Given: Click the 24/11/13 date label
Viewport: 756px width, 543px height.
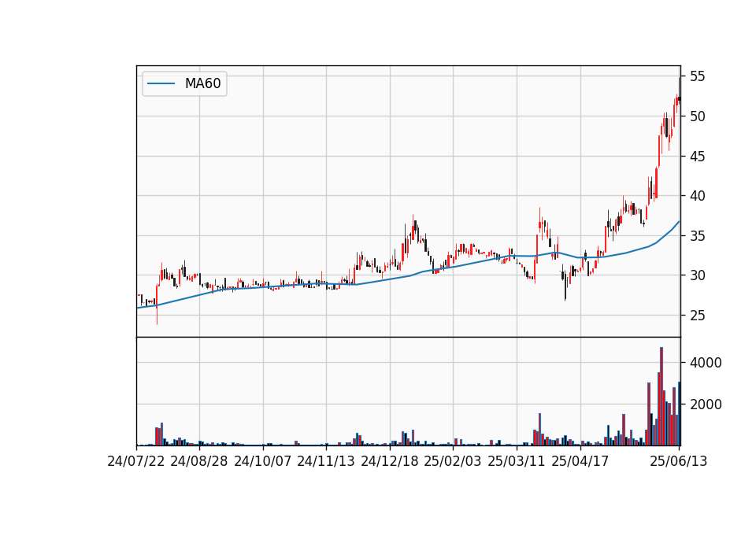Looking at the screenshot, I should pyautogui.click(x=326, y=461).
